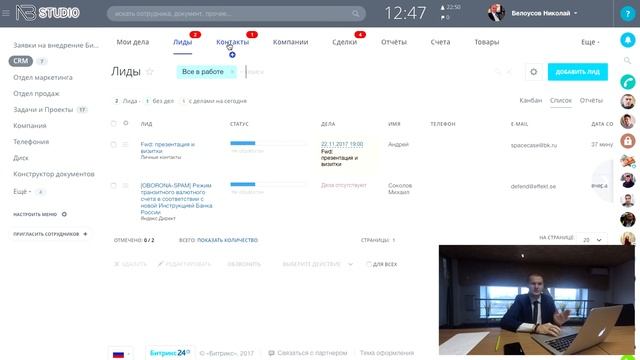Open the per-page count dropdown
The image size is (640, 360).
point(592,240)
